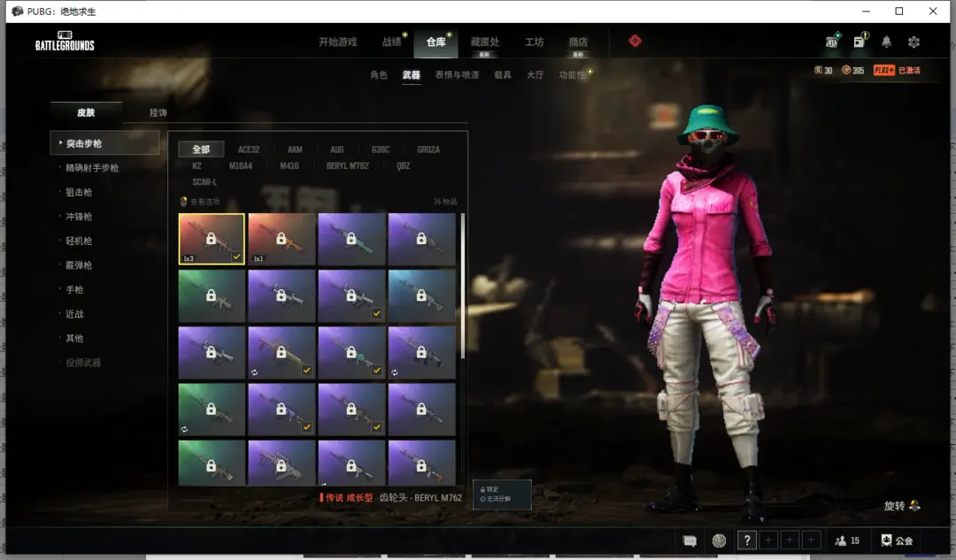This screenshot has height=560, width=956.
Task: Click the BP coin icon beside 395
Action: (845, 70)
